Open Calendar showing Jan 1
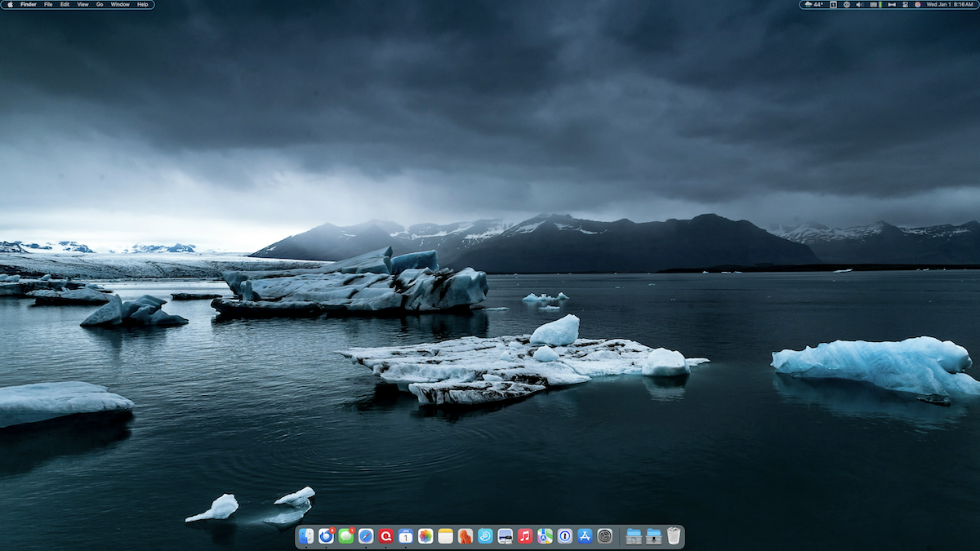The image size is (980, 551). (x=406, y=536)
